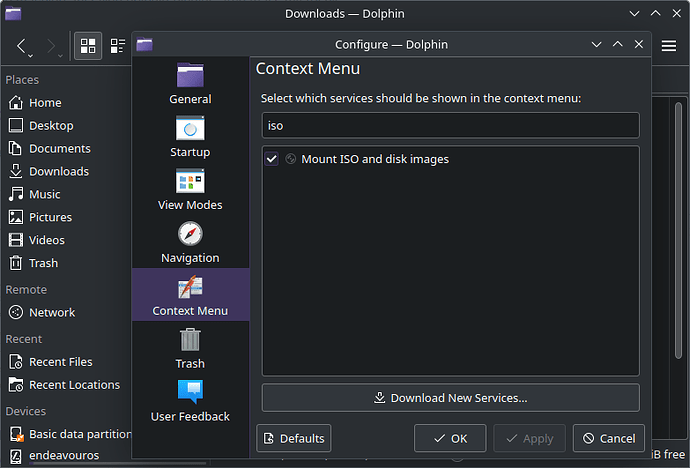690x468 pixels.
Task: Click the Recent section header
Action: tap(23, 339)
